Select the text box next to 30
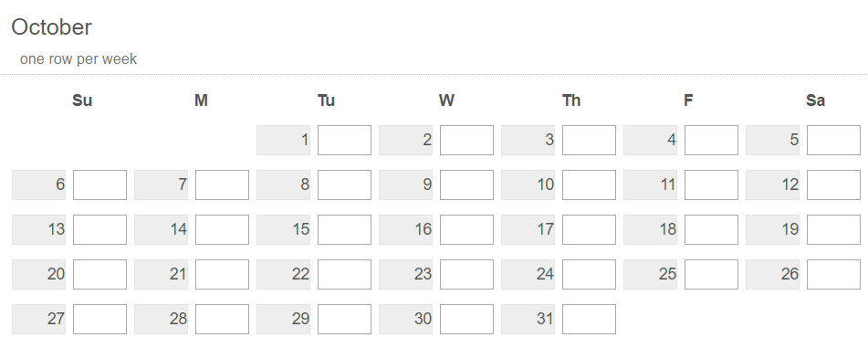 (466, 320)
